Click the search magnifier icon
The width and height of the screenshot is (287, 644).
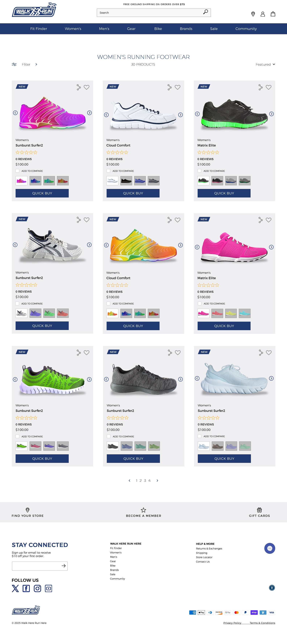pyautogui.click(x=206, y=12)
